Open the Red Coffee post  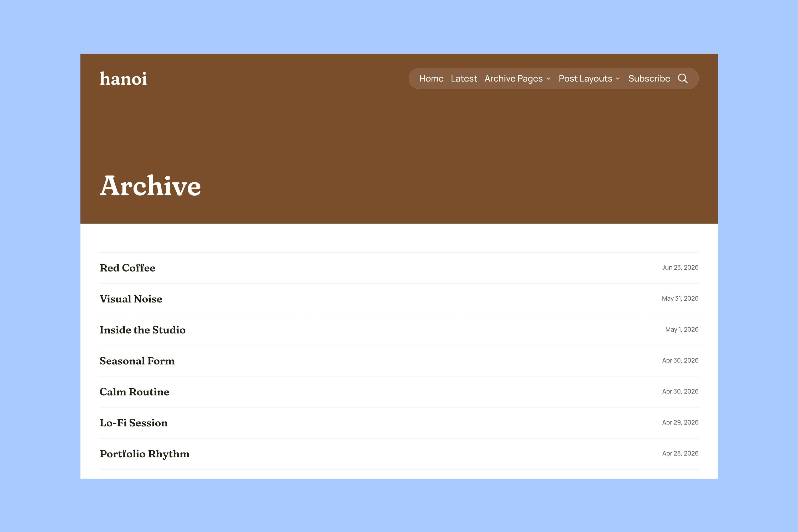pyautogui.click(x=127, y=268)
